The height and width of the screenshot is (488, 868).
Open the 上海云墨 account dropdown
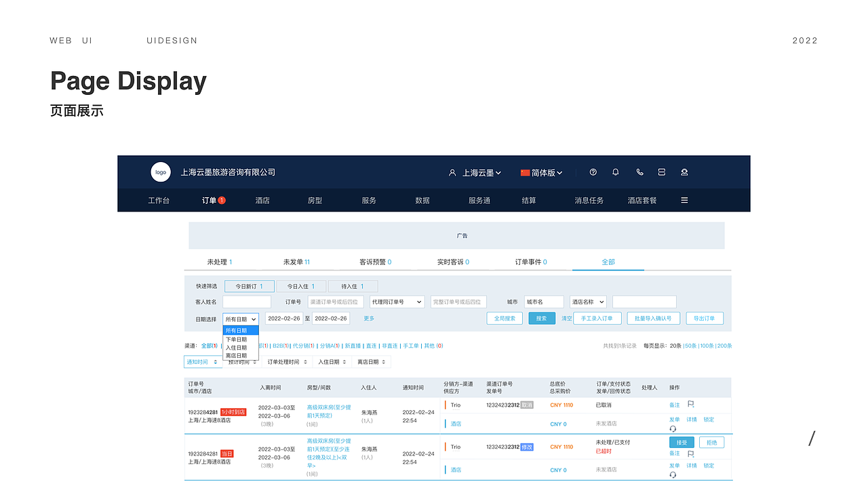481,173
